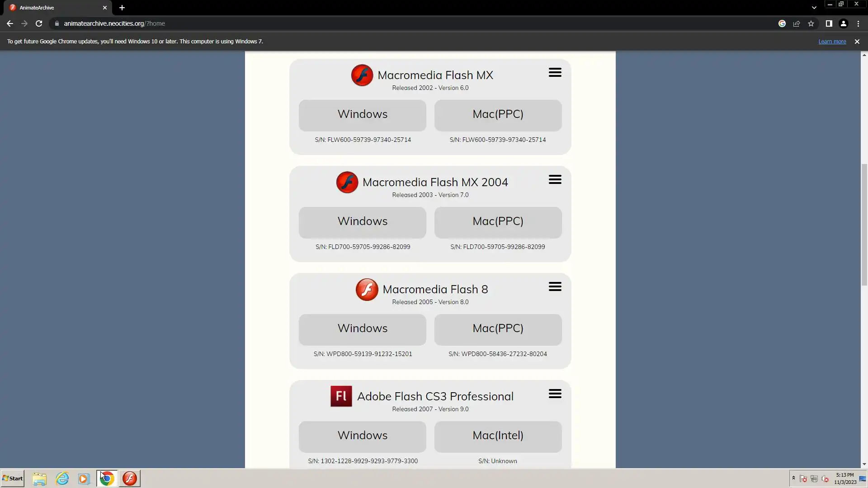Image resolution: width=868 pixels, height=488 pixels.
Task: Open Adobe Flash CS3 Professional hamburger menu
Action: click(555, 394)
